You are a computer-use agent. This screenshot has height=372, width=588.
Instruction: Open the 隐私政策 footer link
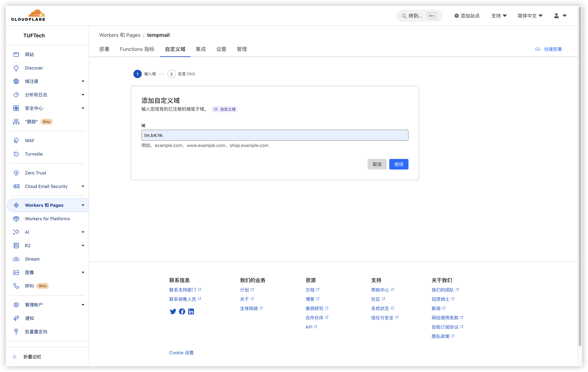pos(441,336)
